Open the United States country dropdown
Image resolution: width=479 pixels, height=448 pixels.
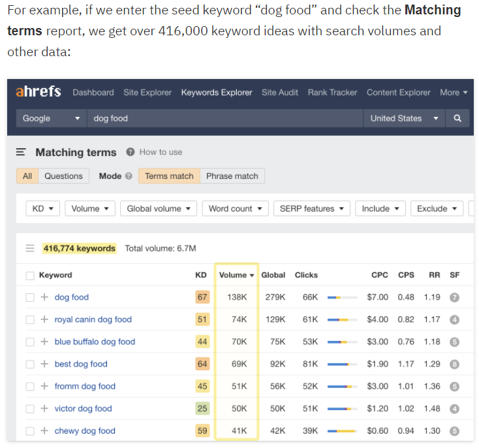[405, 118]
